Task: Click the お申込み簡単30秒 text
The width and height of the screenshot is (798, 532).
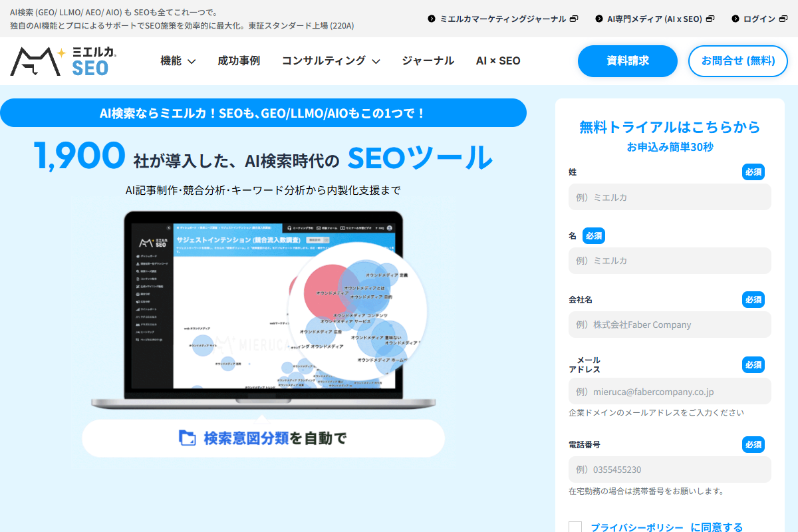Action: (670, 147)
